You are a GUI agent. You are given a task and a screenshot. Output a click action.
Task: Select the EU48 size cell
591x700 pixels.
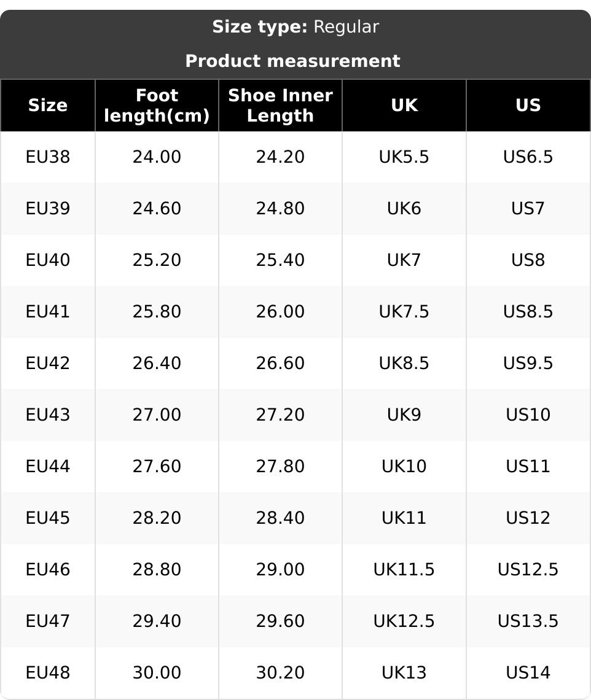pyautogui.click(x=48, y=673)
